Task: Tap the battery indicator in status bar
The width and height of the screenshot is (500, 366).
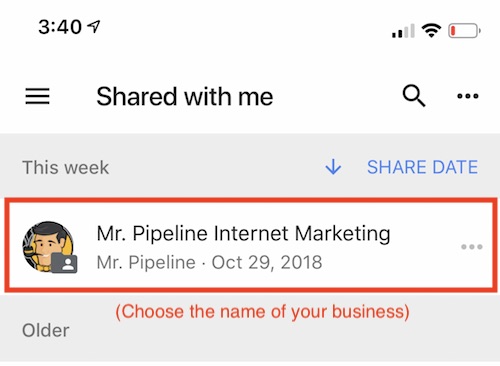Action: [x=464, y=31]
